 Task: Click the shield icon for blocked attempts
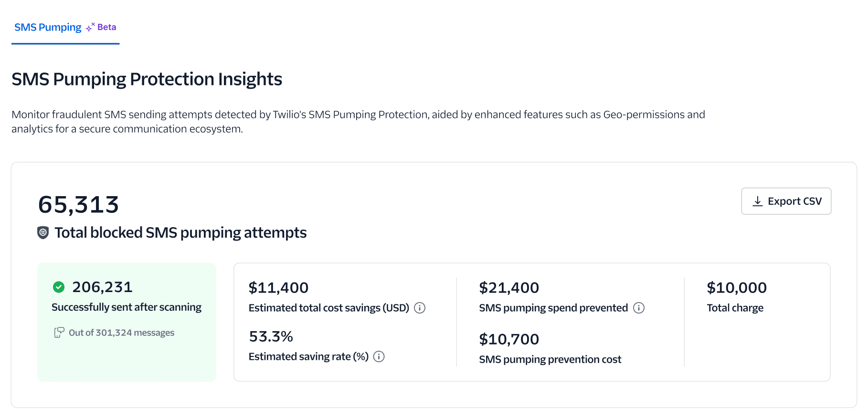[43, 233]
